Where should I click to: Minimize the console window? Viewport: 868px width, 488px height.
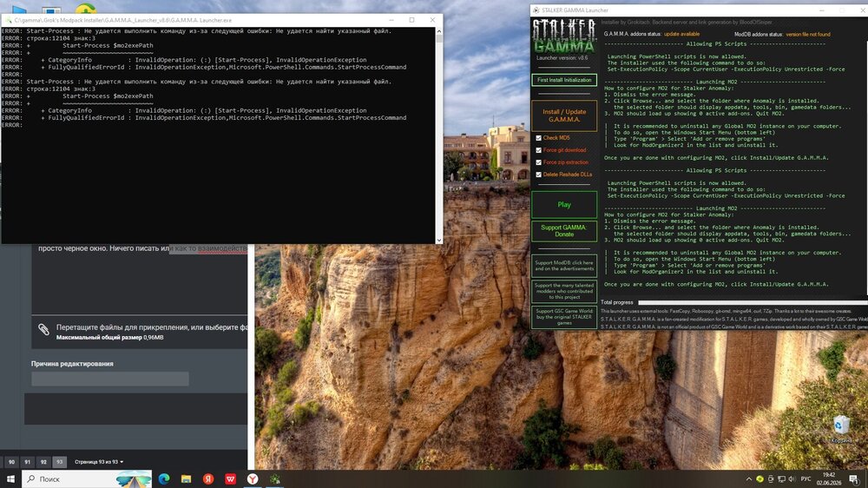click(x=391, y=20)
